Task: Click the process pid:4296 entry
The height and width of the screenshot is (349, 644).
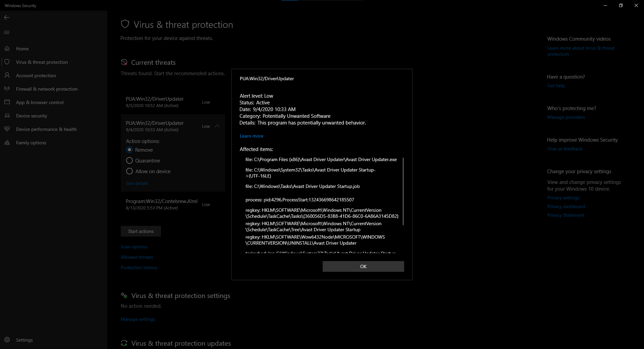Action: click(x=300, y=200)
